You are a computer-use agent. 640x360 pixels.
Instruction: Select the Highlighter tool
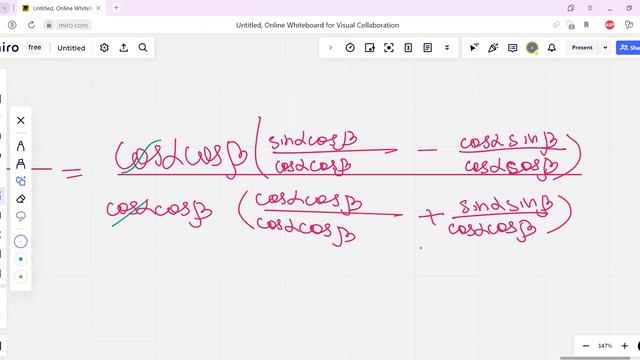click(x=20, y=164)
